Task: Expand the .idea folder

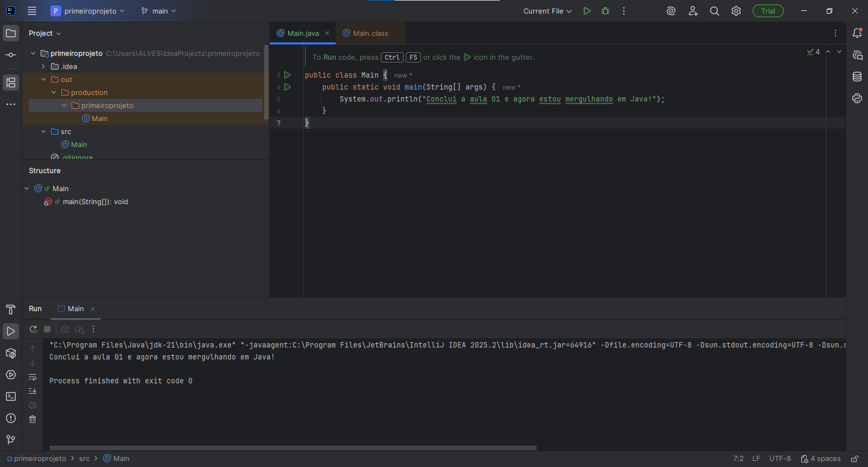Action: point(43,66)
